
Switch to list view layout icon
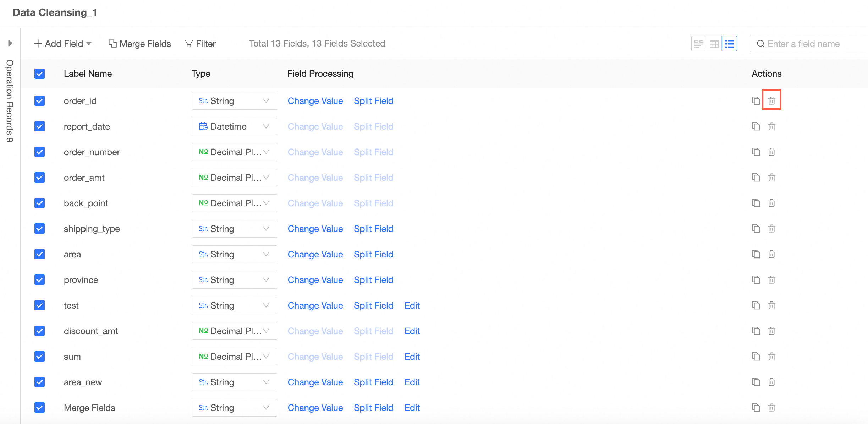click(x=729, y=44)
